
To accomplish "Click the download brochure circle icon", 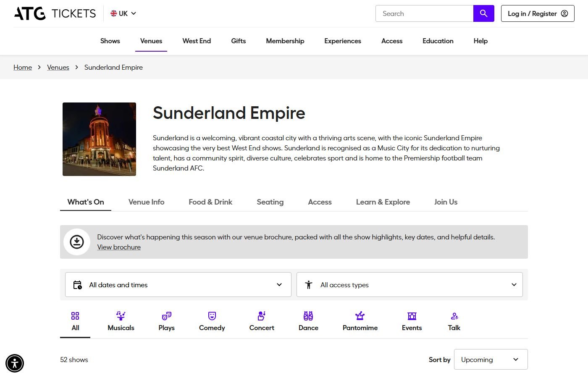I will [77, 242].
